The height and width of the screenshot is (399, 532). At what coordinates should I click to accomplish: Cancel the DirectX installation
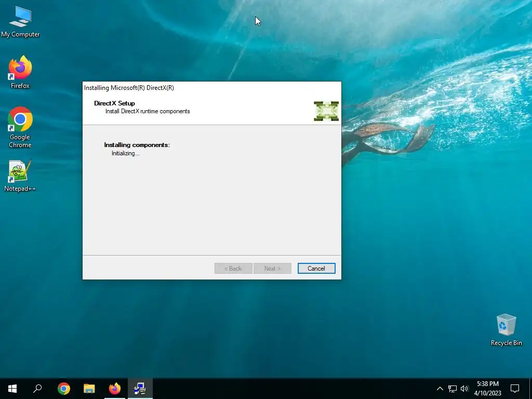(x=316, y=269)
